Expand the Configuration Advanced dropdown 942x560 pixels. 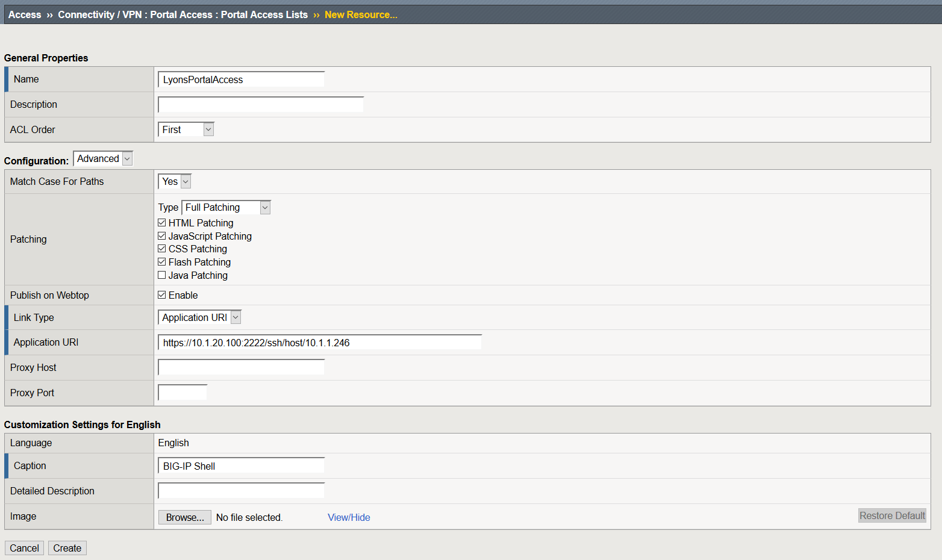point(103,159)
